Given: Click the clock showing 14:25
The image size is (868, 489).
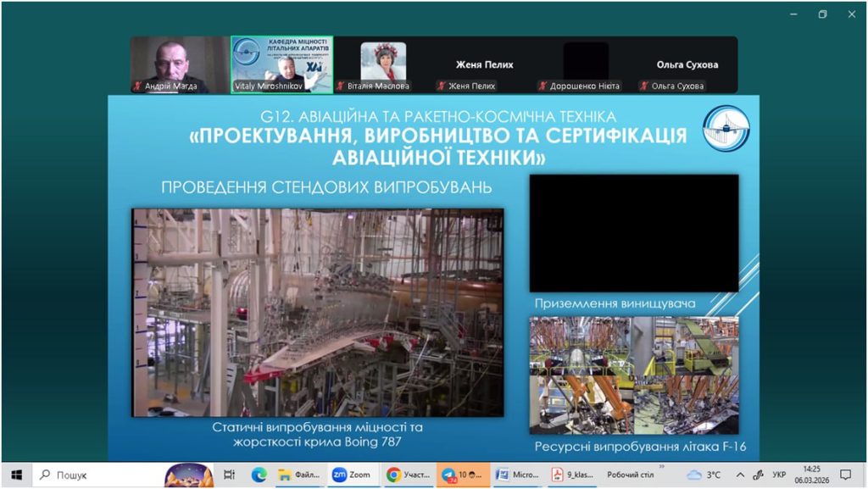Looking at the screenshot, I should 811,475.
